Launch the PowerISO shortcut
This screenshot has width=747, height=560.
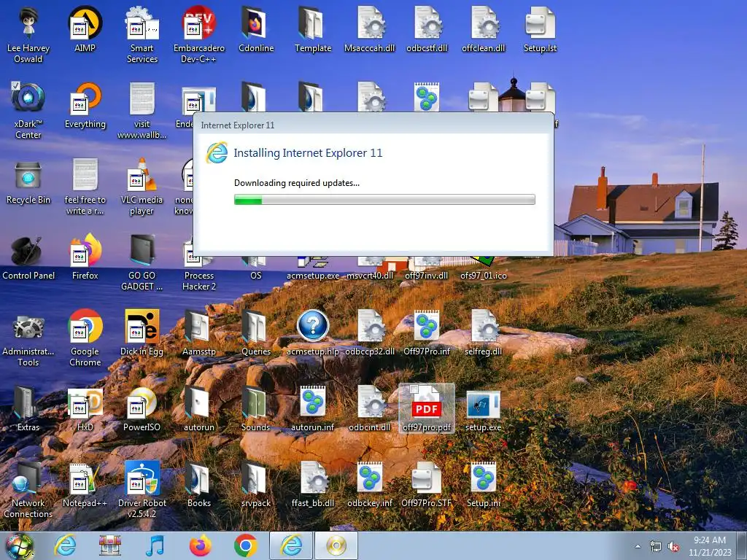(x=142, y=409)
